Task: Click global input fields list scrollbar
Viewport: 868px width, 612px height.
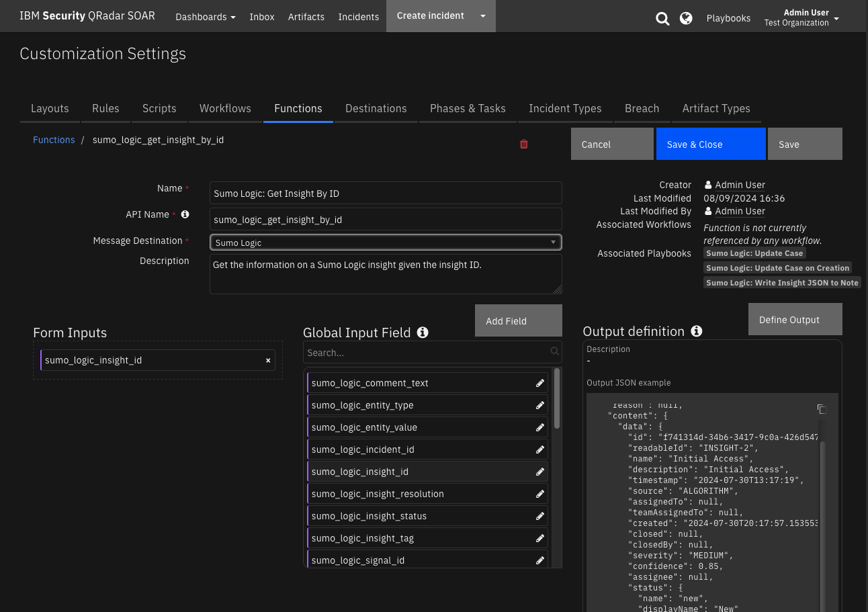Action: pyautogui.click(x=556, y=398)
